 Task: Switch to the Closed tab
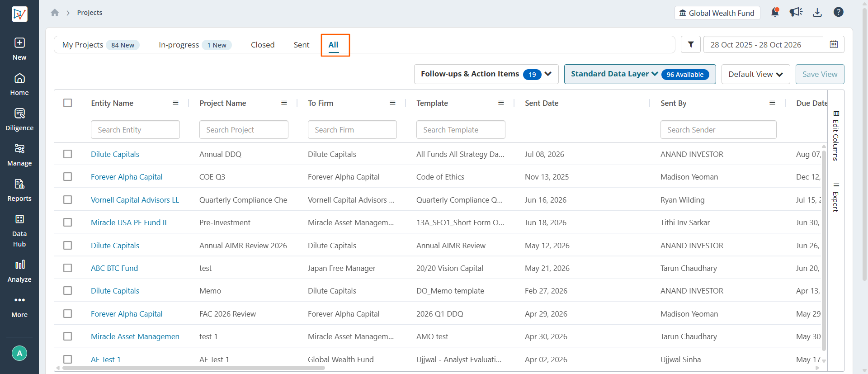click(x=263, y=45)
